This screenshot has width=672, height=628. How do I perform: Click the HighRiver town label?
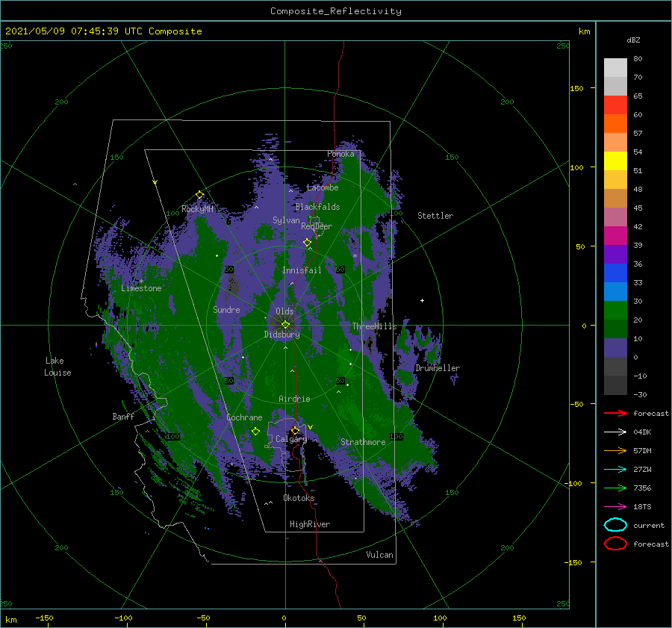click(x=310, y=524)
